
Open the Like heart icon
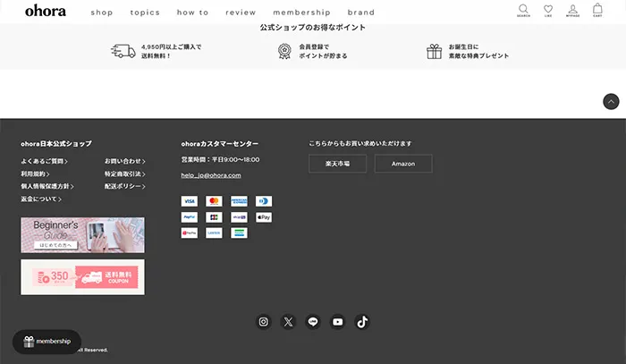coord(548,10)
